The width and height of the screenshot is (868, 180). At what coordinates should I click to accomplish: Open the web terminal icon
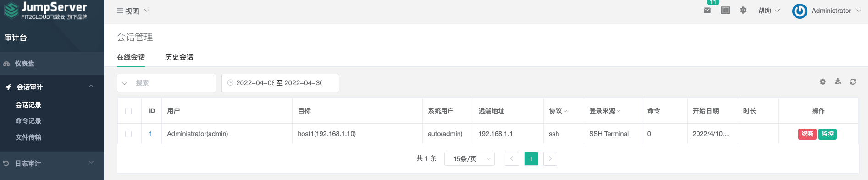click(725, 11)
